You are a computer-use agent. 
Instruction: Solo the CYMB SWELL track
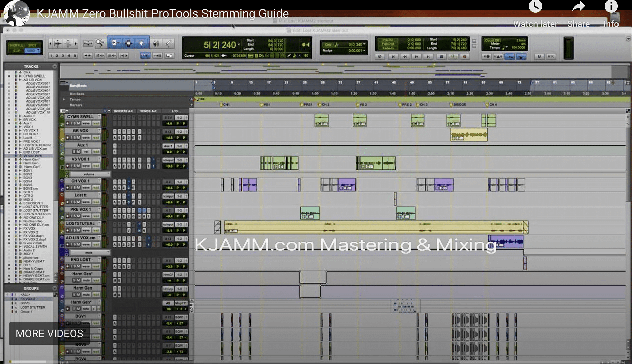point(75,123)
